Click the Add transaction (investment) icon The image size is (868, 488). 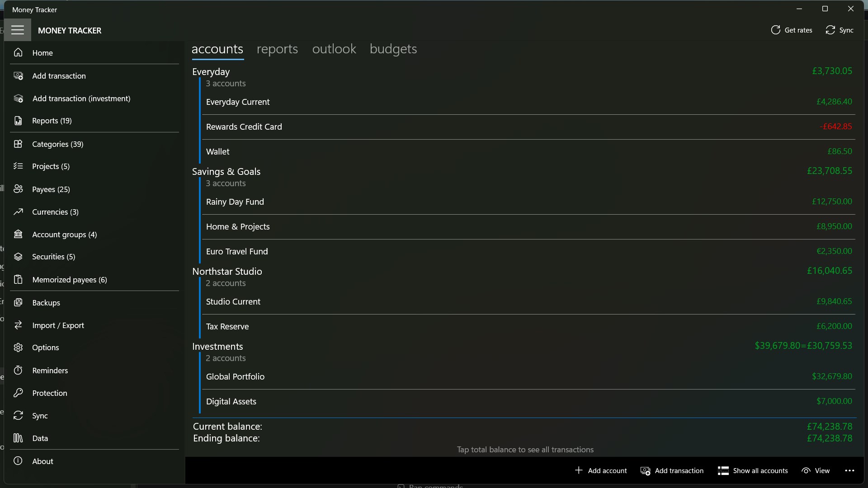click(18, 99)
